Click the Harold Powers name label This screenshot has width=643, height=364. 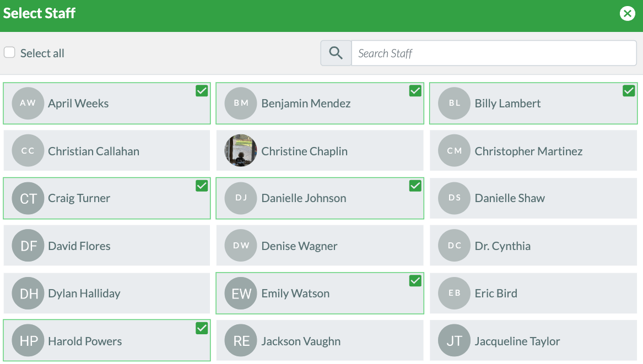85,341
